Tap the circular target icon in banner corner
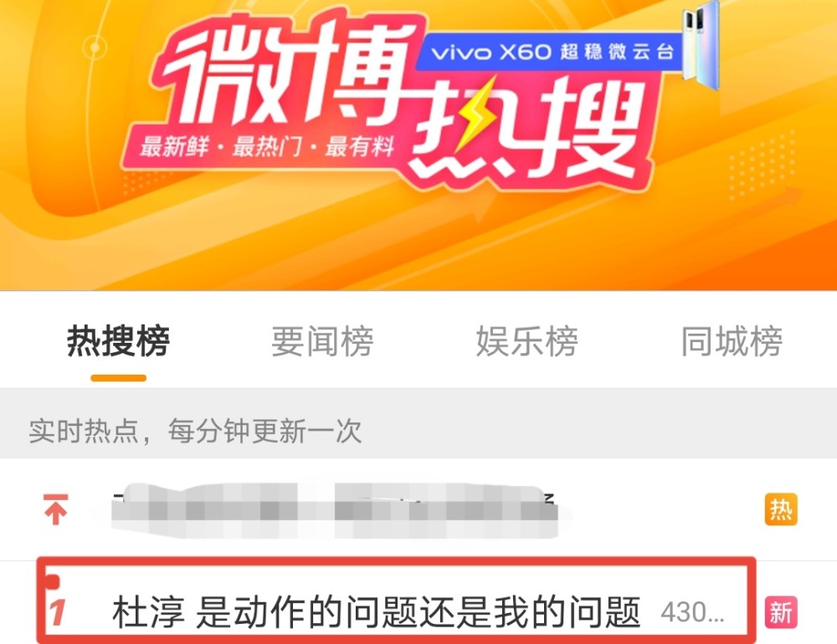Viewport: 837px width, 644px height. click(x=95, y=48)
